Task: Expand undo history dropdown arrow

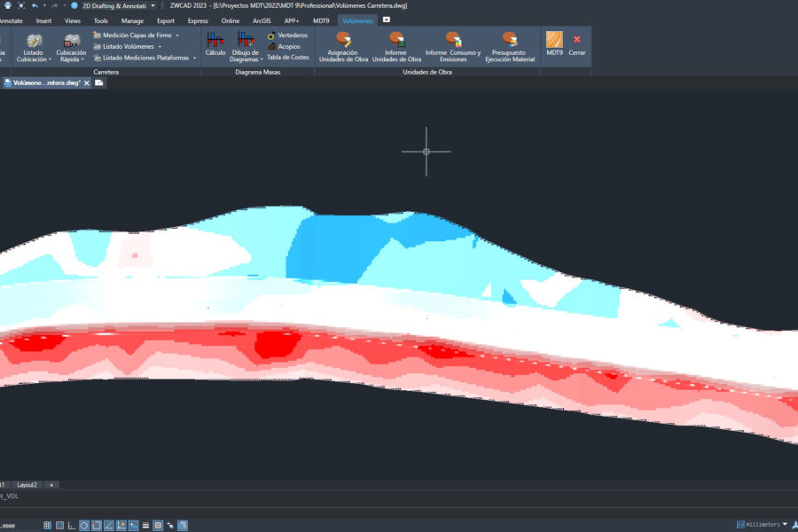Action: 43,5
